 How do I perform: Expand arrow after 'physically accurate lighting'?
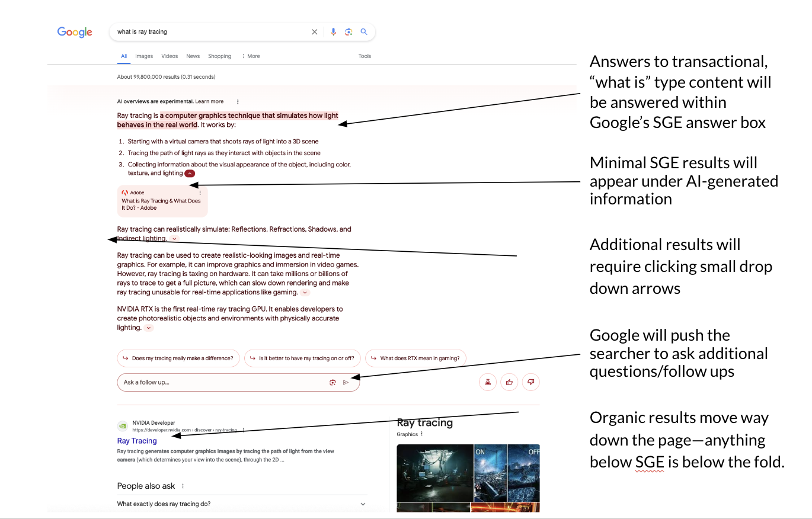(149, 328)
